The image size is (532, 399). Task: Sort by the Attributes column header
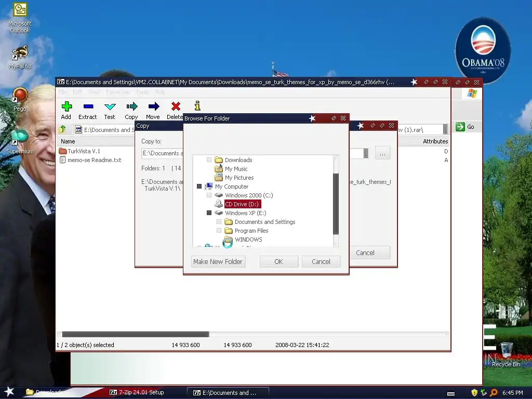click(x=435, y=141)
